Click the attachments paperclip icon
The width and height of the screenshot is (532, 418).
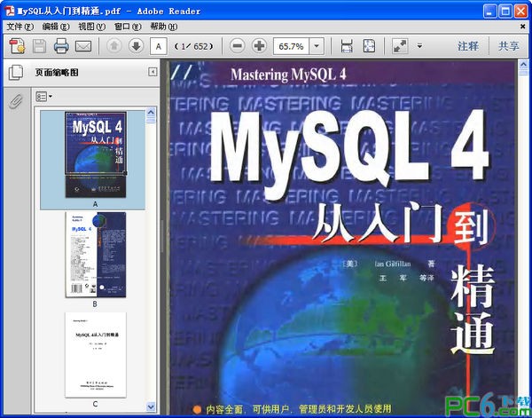click(16, 101)
